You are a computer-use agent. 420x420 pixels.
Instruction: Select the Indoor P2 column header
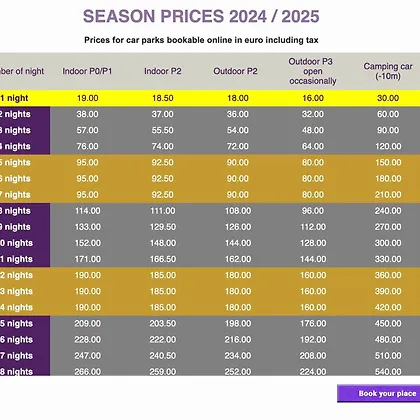point(163,71)
